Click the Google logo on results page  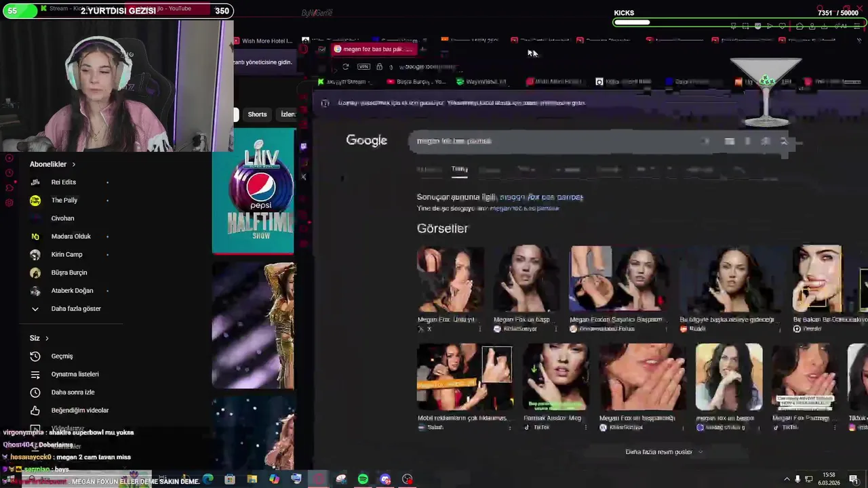[366, 140]
